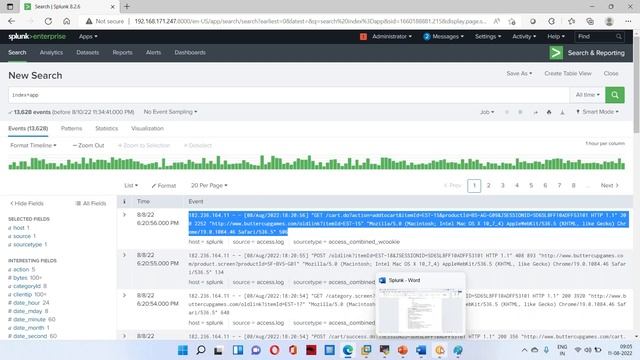
Task: Open the Help dropdown
Action: [556, 37]
